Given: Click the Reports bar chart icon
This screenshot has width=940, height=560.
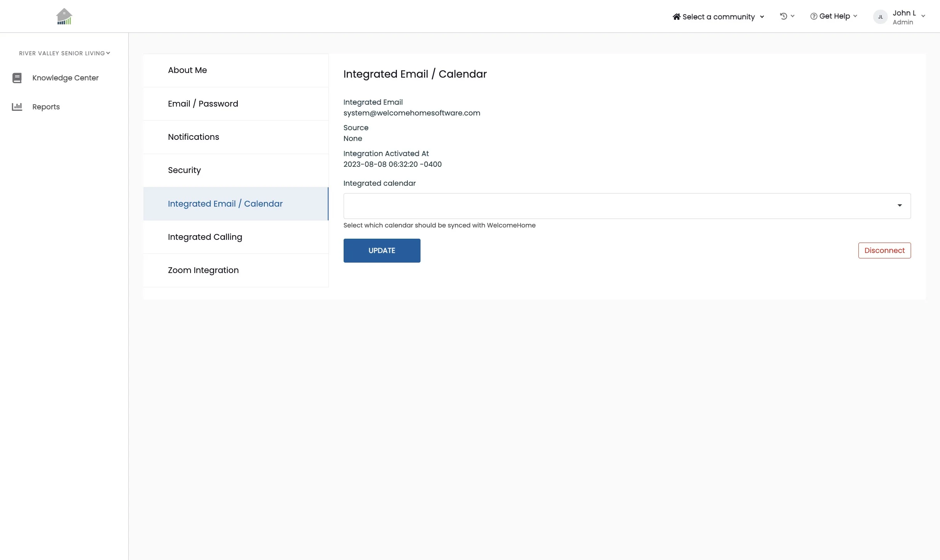Looking at the screenshot, I should tap(17, 107).
